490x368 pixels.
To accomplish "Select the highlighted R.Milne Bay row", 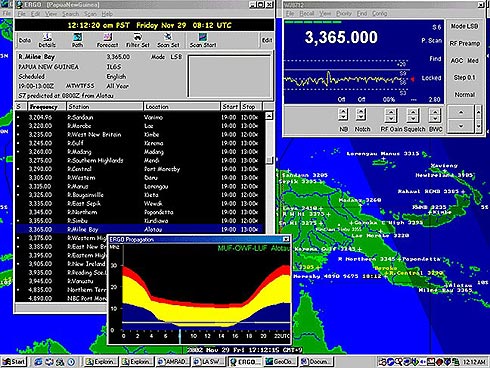I will click(140, 229).
